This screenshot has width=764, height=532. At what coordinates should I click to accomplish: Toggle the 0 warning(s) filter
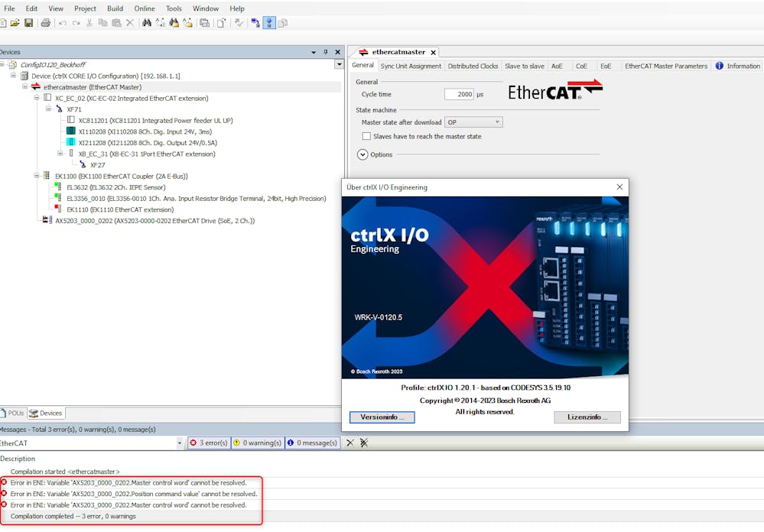(x=257, y=443)
